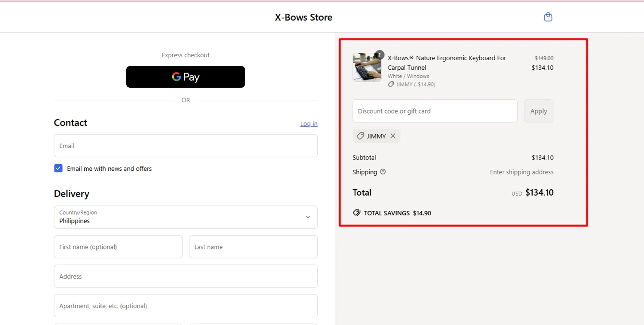
Task: Click the Discount code or gift card field
Action: [435, 111]
